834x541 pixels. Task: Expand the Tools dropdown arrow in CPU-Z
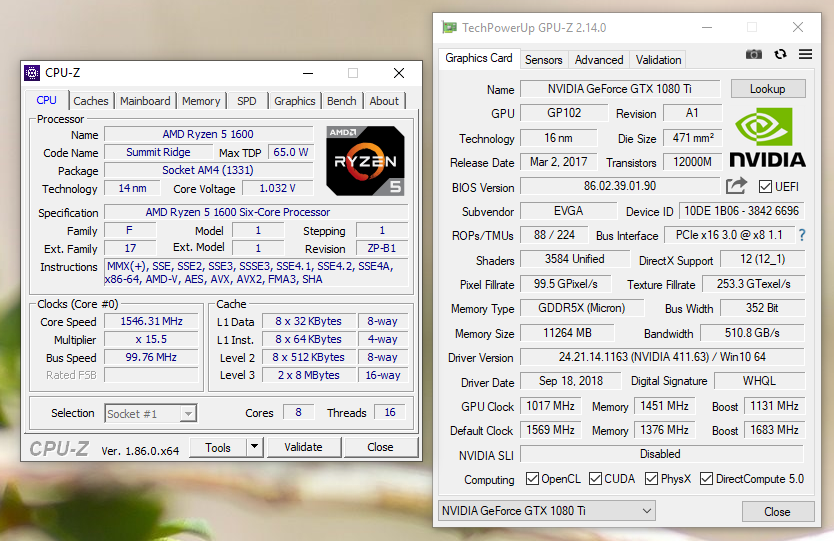[x=254, y=447]
